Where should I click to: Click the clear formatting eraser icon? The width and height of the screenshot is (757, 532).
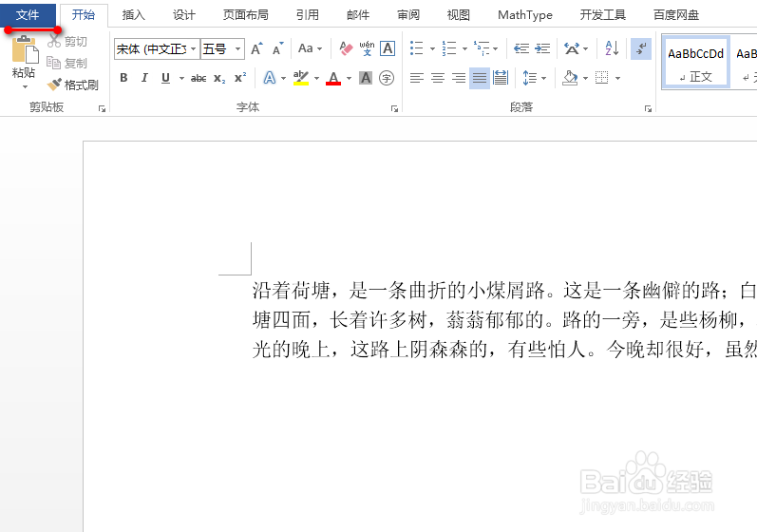click(346, 48)
